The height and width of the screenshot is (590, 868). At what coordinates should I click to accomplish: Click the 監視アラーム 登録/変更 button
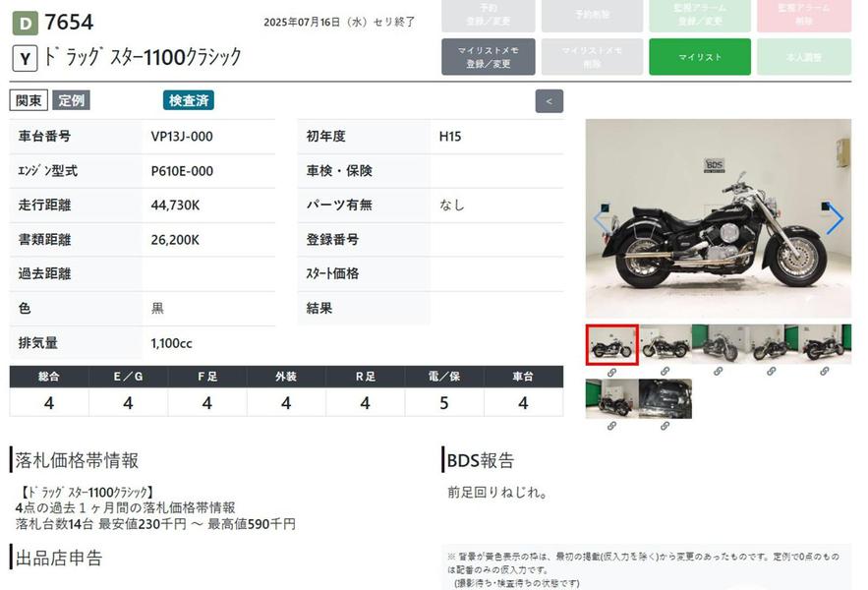[699, 15]
